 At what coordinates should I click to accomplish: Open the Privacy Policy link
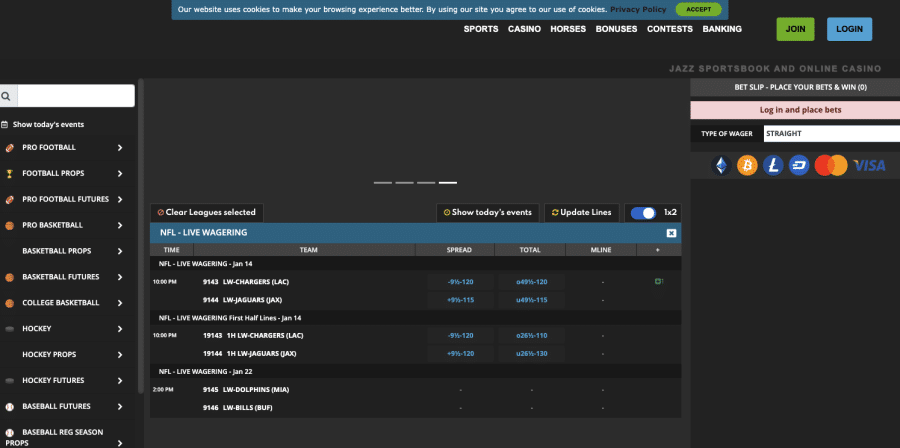(638, 9)
